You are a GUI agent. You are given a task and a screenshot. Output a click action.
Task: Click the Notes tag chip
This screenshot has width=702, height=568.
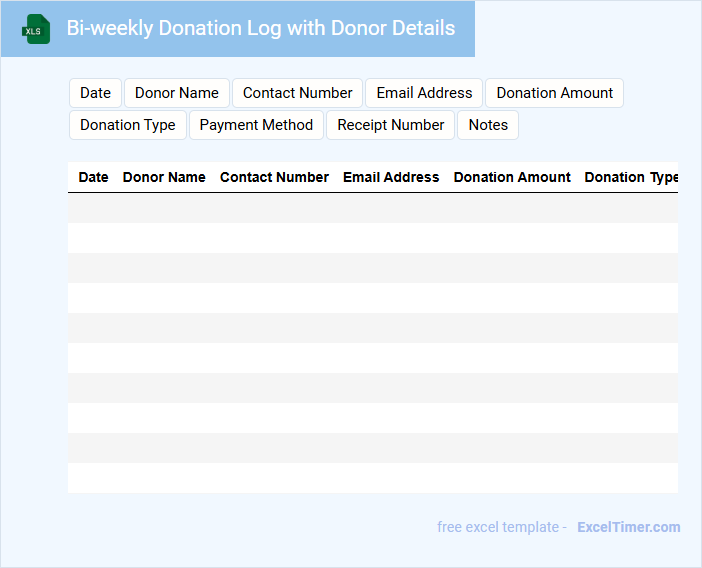(488, 125)
